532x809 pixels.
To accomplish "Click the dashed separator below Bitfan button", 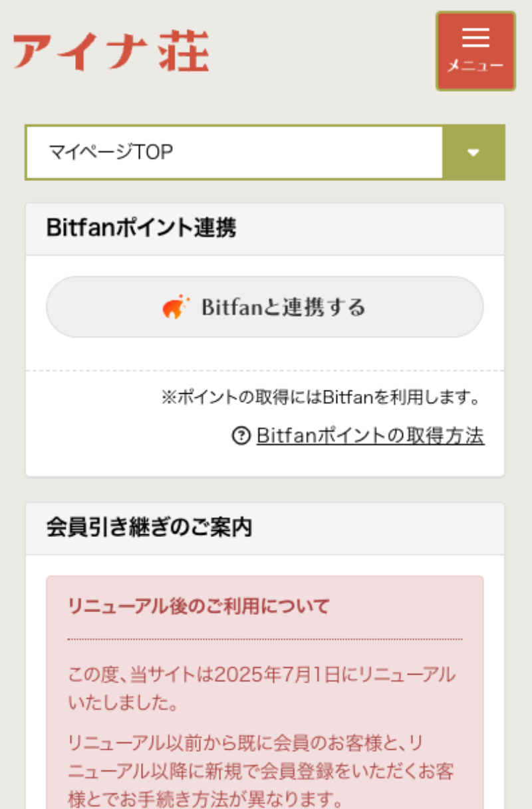I will [265, 371].
